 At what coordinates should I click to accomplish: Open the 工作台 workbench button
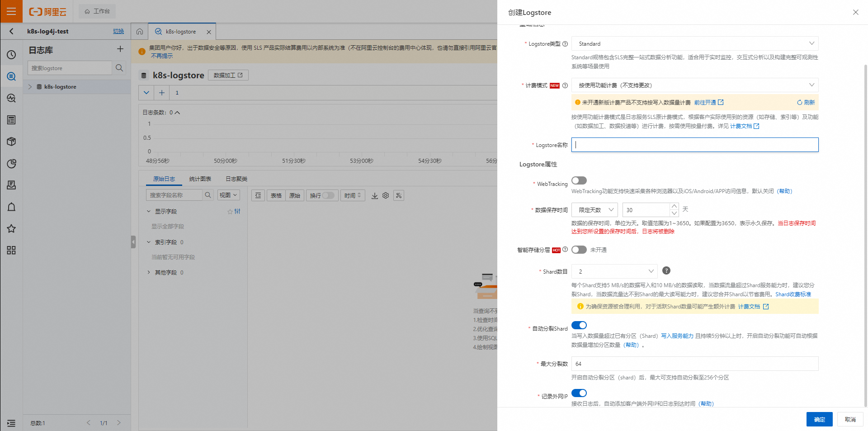tap(97, 11)
